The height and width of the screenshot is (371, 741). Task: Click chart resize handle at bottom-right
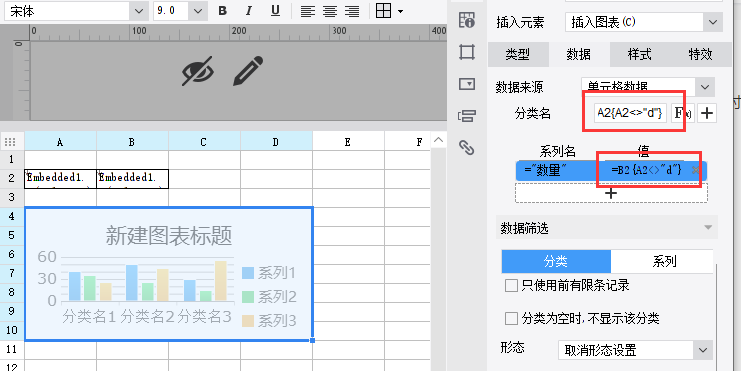312,339
